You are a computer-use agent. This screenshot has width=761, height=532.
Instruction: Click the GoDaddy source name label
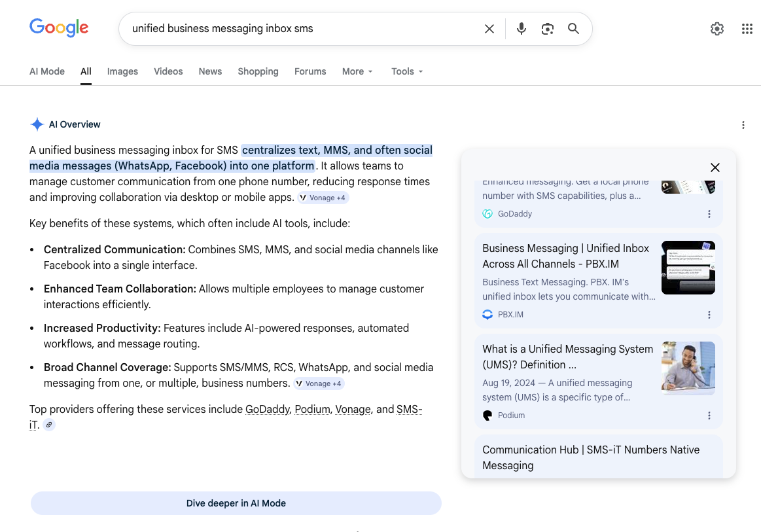(515, 214)
